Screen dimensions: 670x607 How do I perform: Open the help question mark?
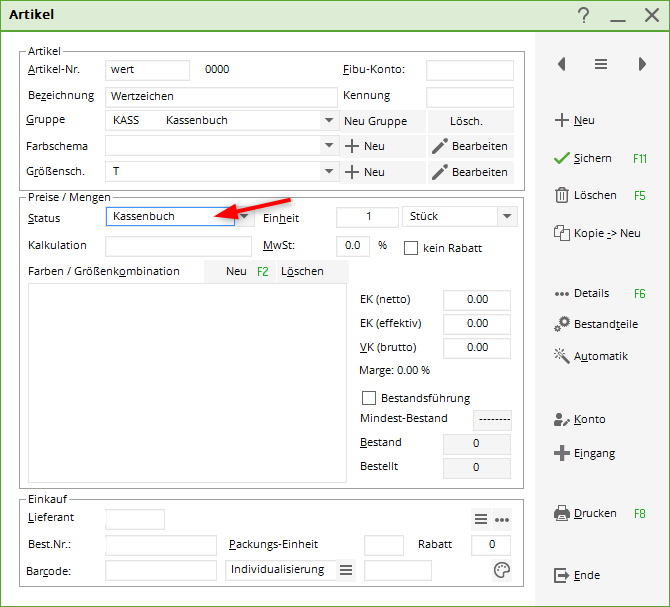(583, 15)
